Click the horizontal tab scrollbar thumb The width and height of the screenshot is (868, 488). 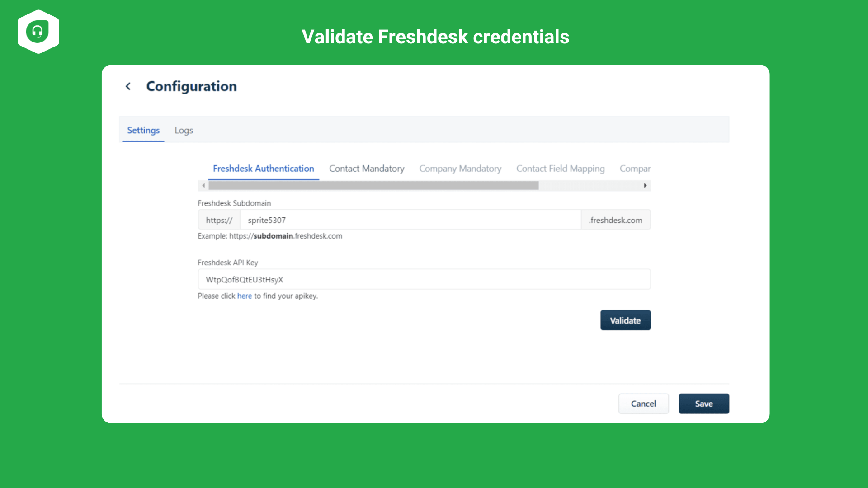coord(373,186)
